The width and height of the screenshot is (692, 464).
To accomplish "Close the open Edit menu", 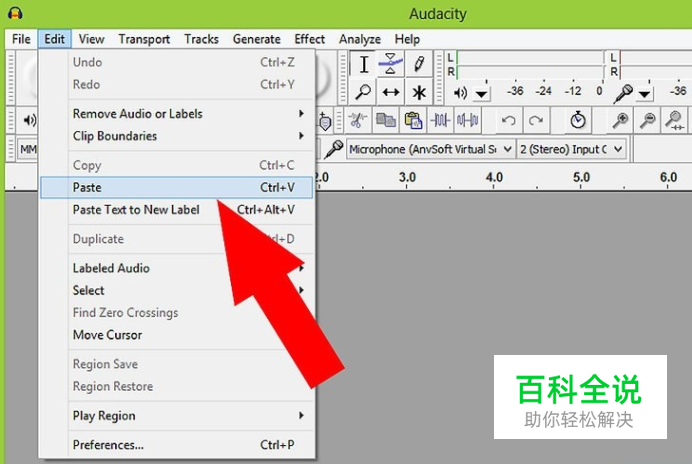I will pos(55,39).
